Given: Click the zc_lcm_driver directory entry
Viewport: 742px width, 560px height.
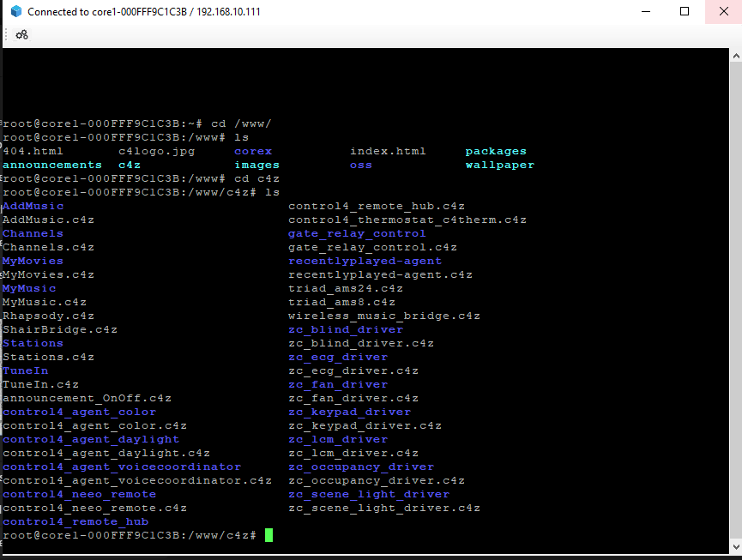Looking at the screenshot, I should pos(338,439).
